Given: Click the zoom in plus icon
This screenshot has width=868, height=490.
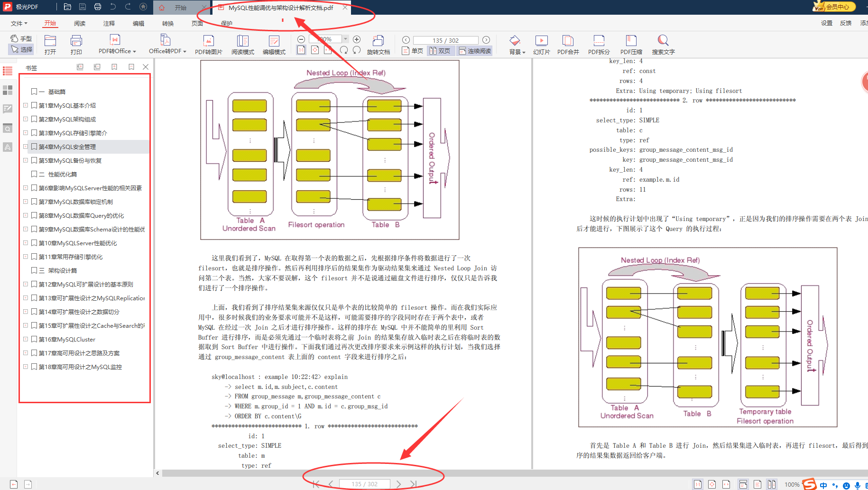Looking at the screenshot, I should tap(357, 39).
